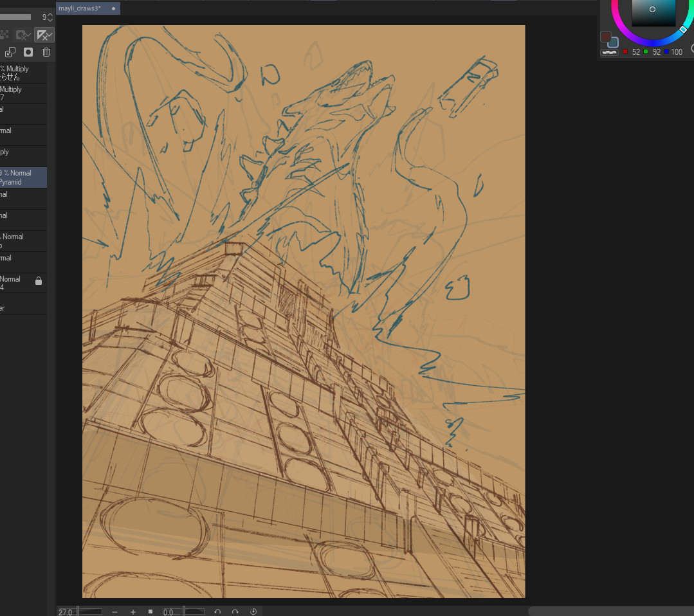The height and width of the screenshot is (616, 694).
Task: Click the blue value 100
Action: click(677, 52)
